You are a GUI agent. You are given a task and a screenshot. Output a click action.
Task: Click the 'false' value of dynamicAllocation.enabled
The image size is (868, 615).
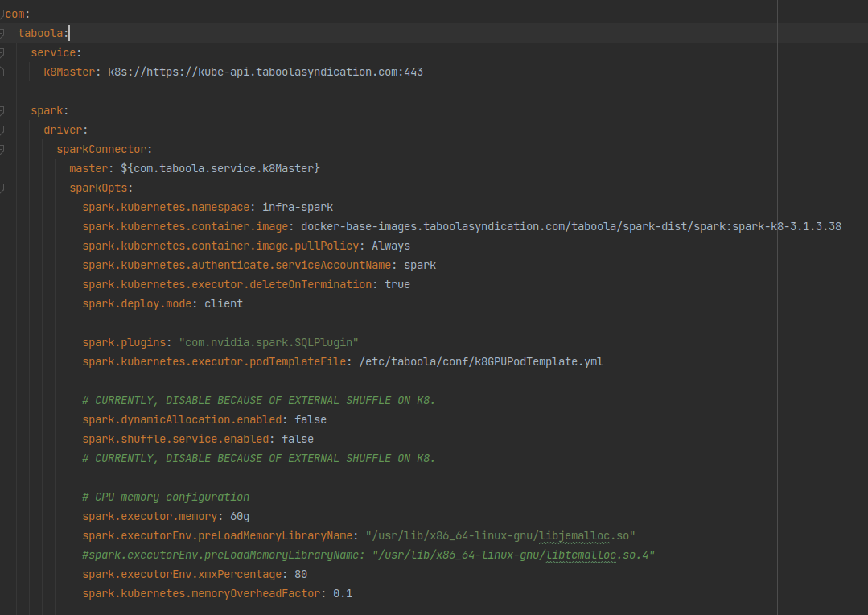[311, 420]
